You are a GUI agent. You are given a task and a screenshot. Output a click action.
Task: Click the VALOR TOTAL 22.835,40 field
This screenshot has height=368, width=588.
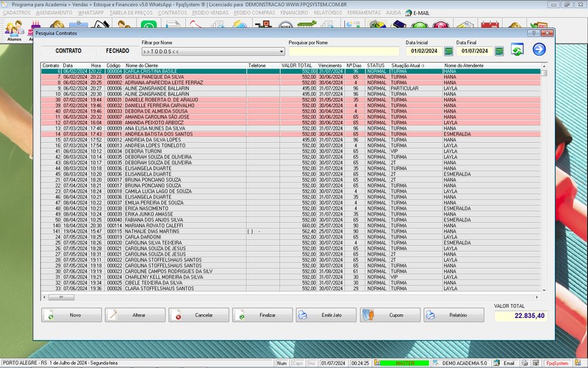[521, 316]
